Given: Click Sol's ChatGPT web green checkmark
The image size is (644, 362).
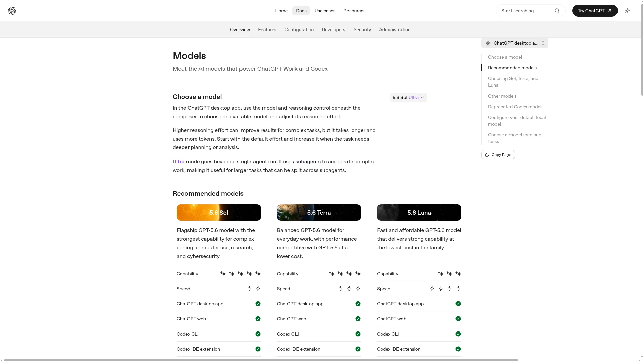Looking at the screenshot, I should [x=258, y=319].
